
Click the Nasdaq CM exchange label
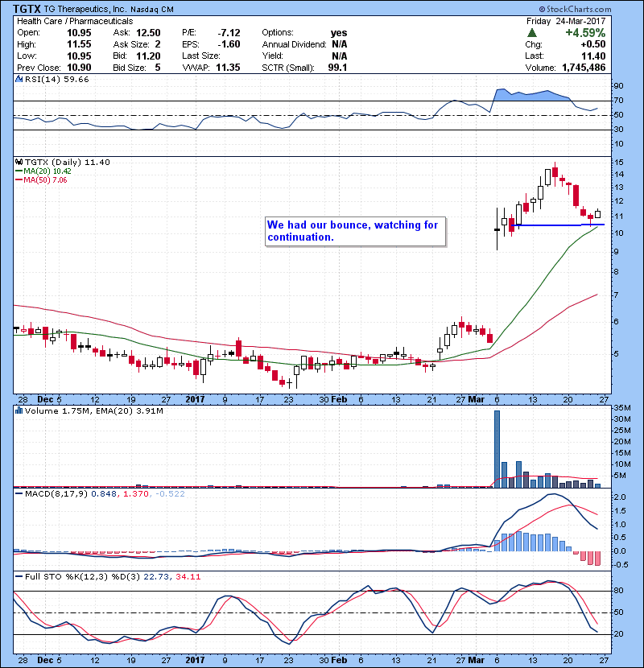(x=152, y=10)
